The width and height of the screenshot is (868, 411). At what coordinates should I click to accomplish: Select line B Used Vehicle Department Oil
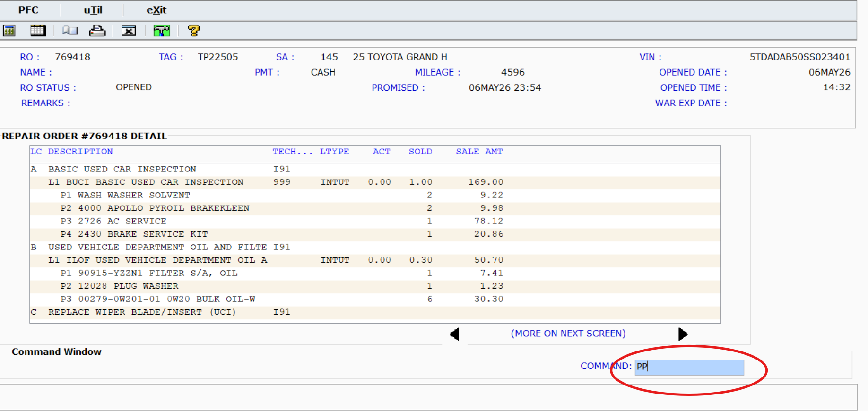375,247
